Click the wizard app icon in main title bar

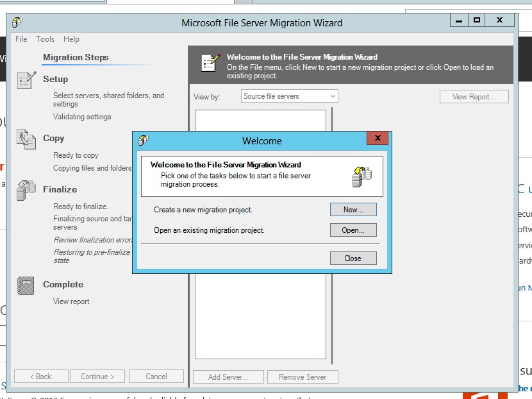(x=17, y=22)
